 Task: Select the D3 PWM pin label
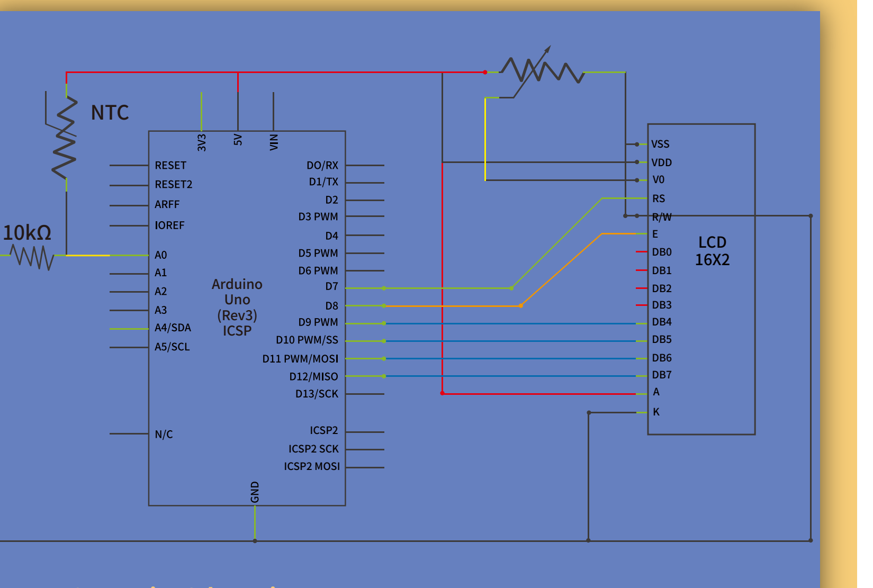pos(318,216)
